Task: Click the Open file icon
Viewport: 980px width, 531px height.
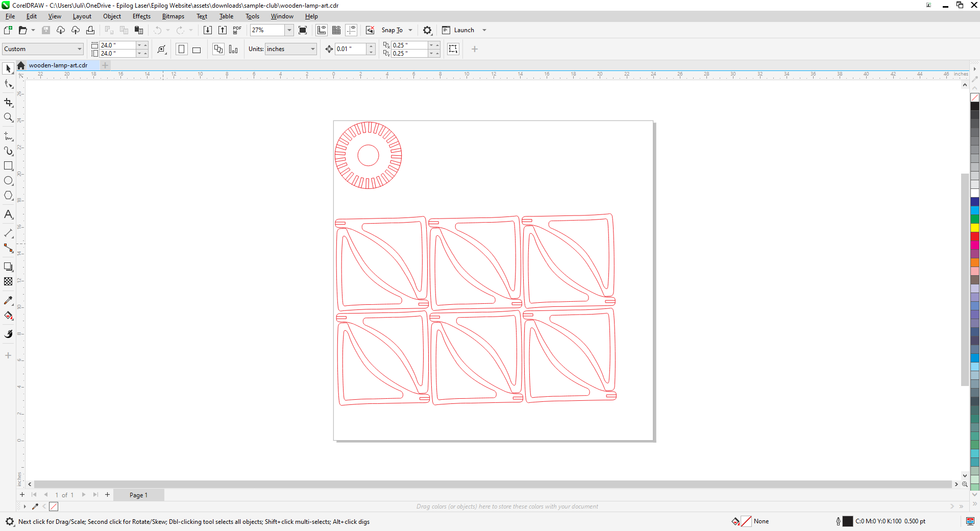Action: click(x=22, y=30)
